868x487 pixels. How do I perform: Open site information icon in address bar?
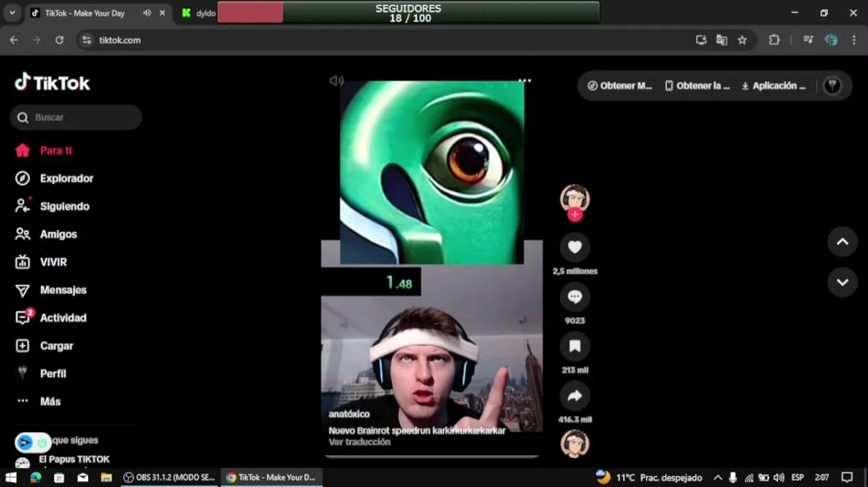coord(87,40)
